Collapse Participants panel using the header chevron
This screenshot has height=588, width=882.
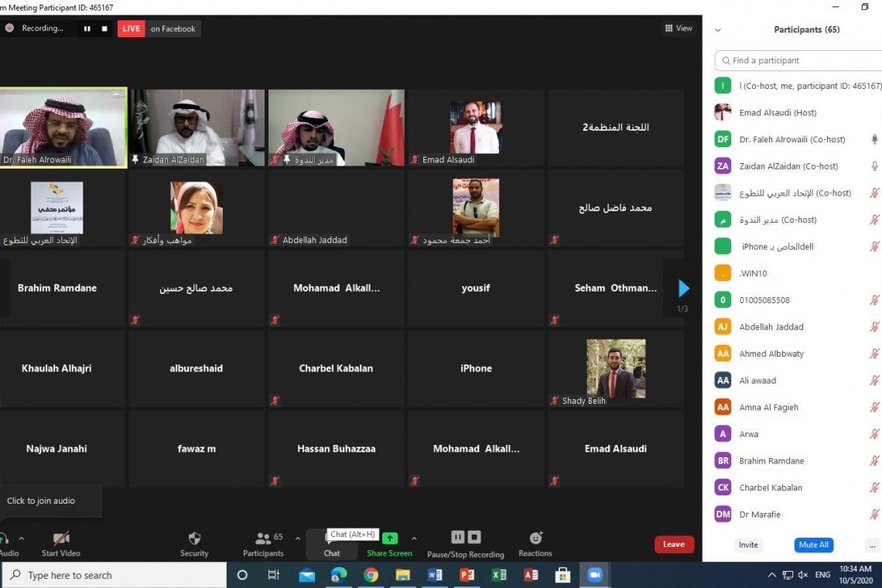[718, 30]
